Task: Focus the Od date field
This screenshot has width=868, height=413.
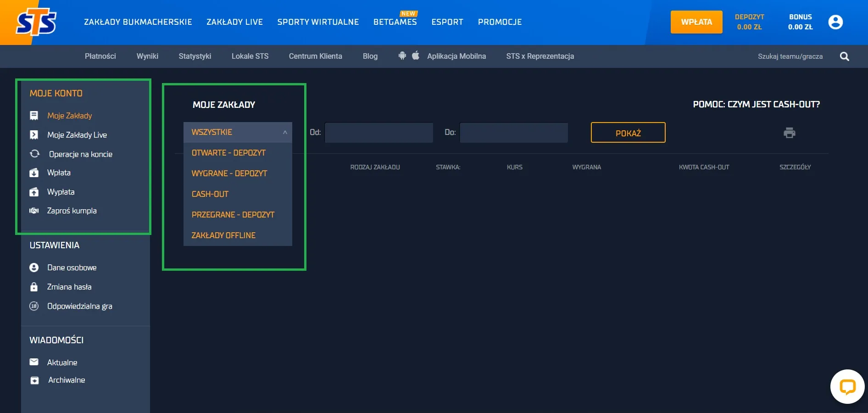Action: (x=379, y=133)
